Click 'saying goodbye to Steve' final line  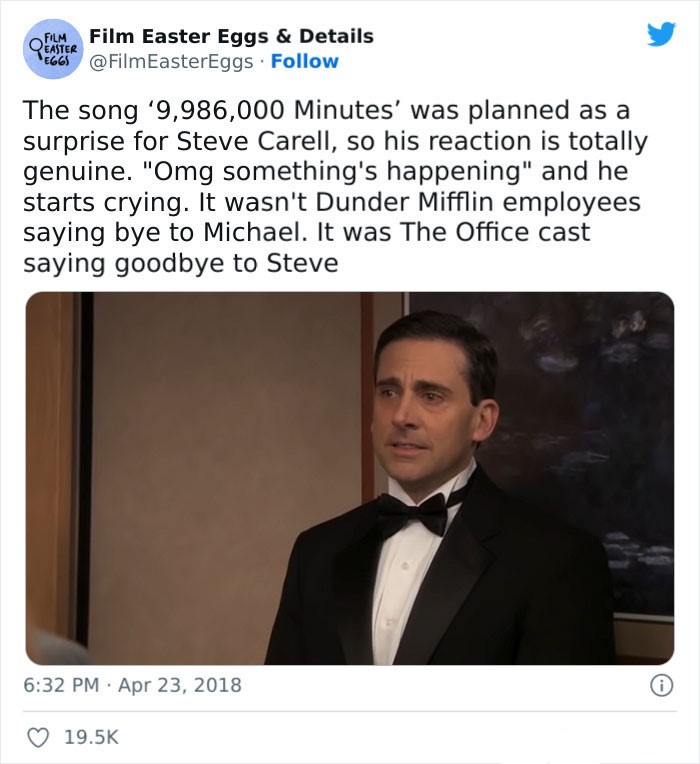point(181,264)
